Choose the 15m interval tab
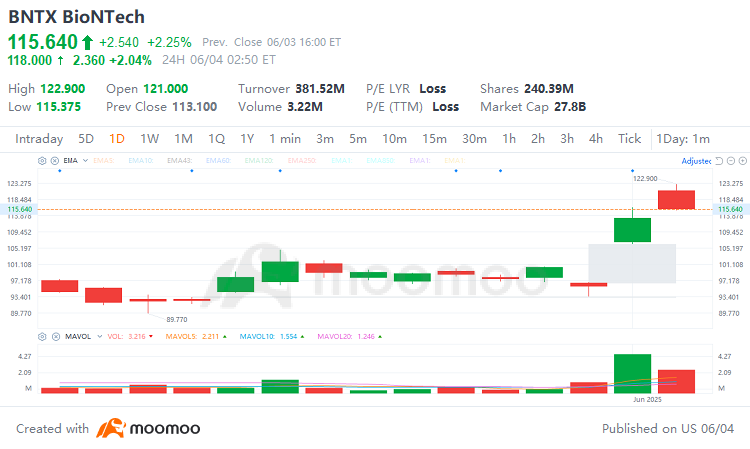Viewport: 750px width, 449px height. 434,139
